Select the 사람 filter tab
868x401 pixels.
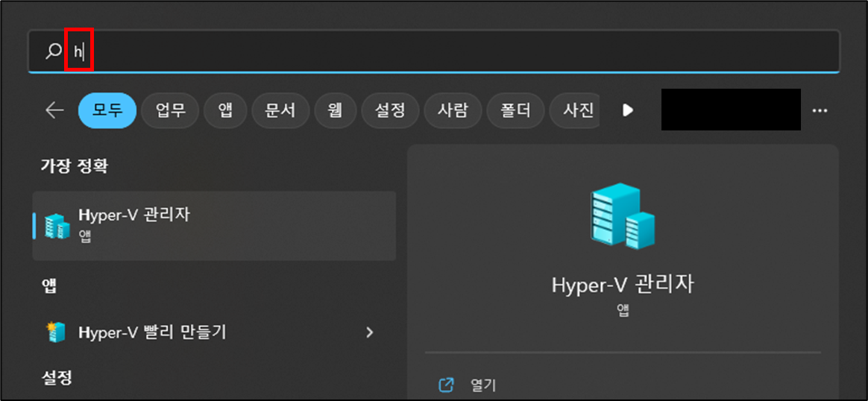click(453, 110)
